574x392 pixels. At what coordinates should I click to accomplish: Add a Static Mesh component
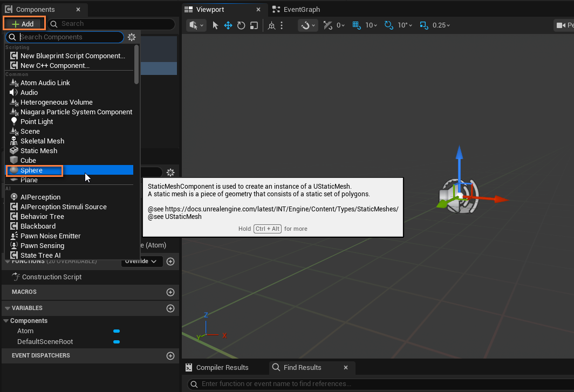click(x=69, y=151)
